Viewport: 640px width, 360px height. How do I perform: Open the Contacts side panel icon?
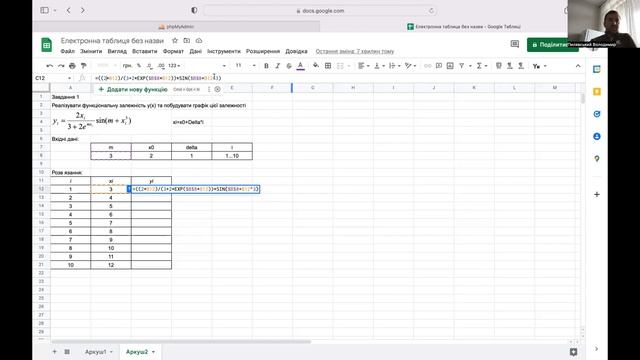pos(597,136)
